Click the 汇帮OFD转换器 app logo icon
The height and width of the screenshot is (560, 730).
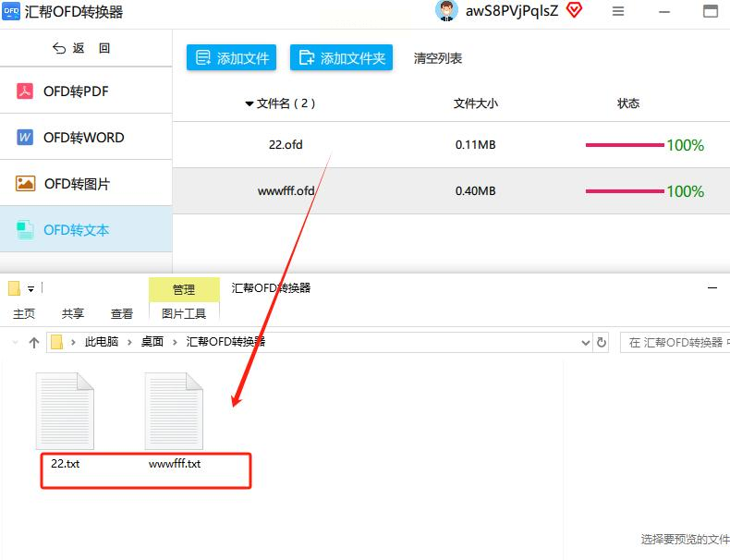(x=11, y=11)
